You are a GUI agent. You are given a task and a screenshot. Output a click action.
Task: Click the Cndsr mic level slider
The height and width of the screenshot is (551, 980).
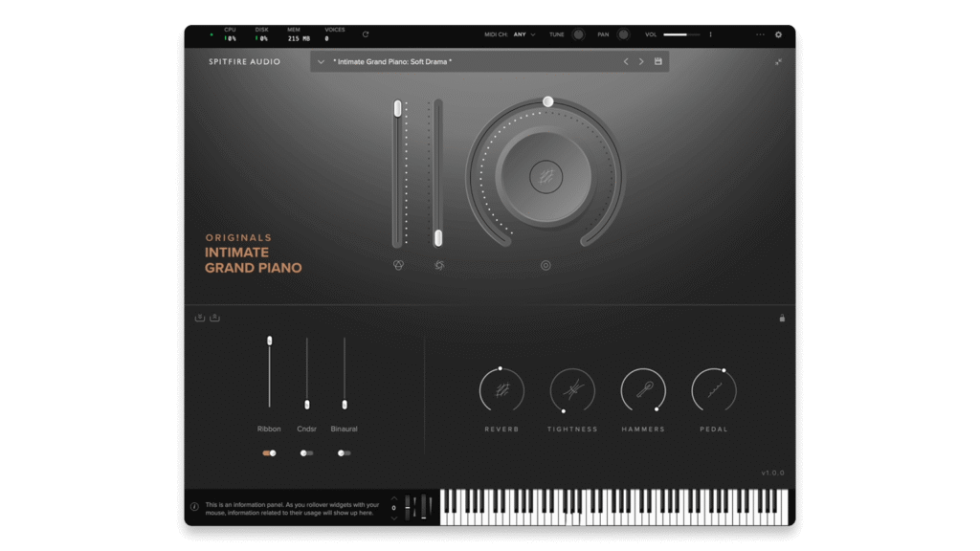307,373
